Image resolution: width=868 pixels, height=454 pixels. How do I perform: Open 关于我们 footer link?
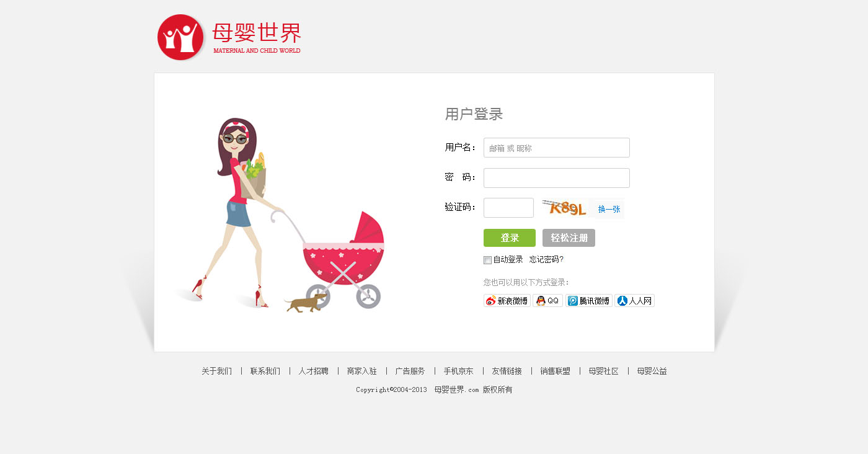216,372
